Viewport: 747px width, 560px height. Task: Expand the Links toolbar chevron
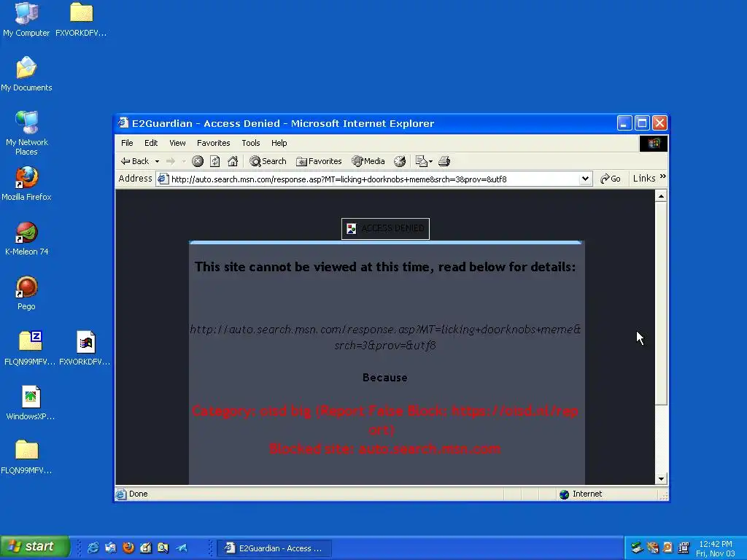(x=662, y=176)
